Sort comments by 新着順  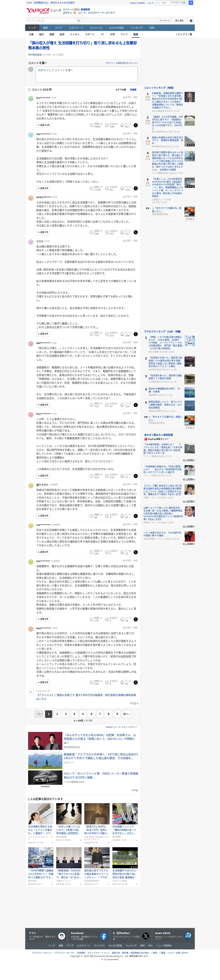point(133,89)
